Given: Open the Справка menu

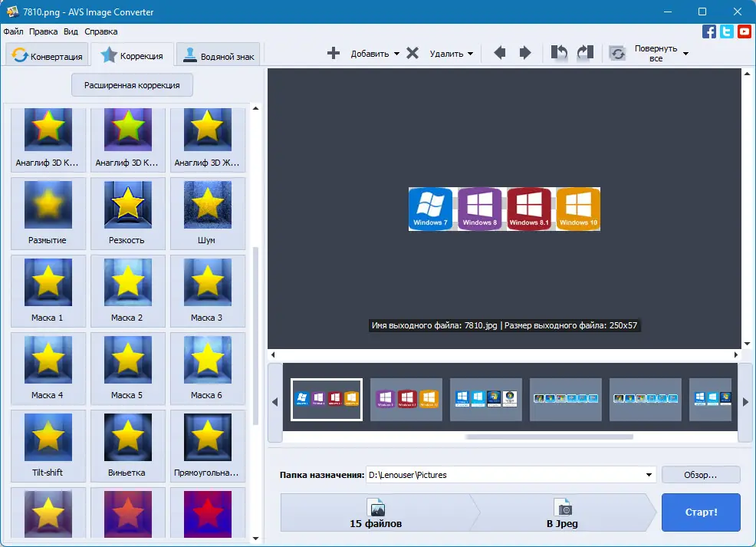Looking at the screenshot, I should [x=101, y=31].
